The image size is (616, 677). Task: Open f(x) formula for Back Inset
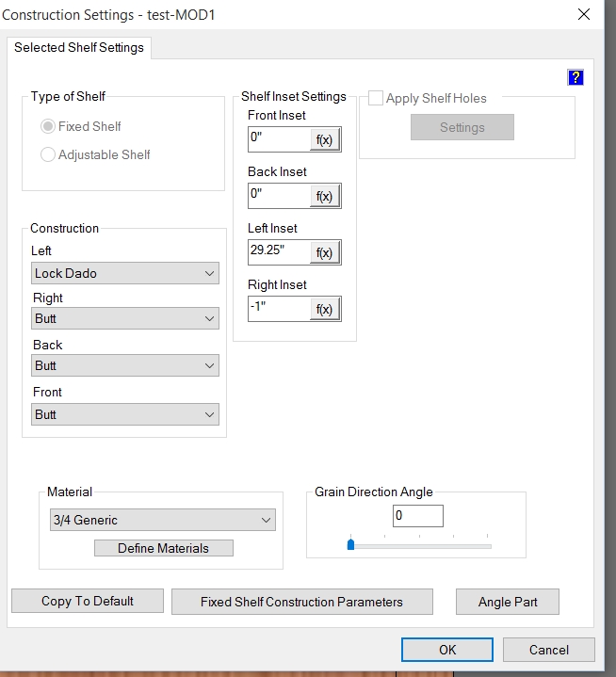tap(324, 196)
